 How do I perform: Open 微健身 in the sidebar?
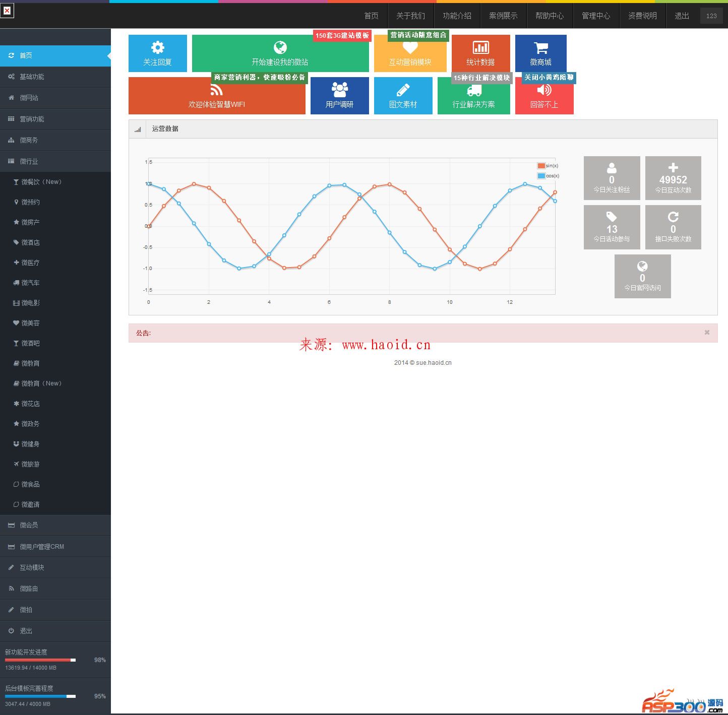55,444
